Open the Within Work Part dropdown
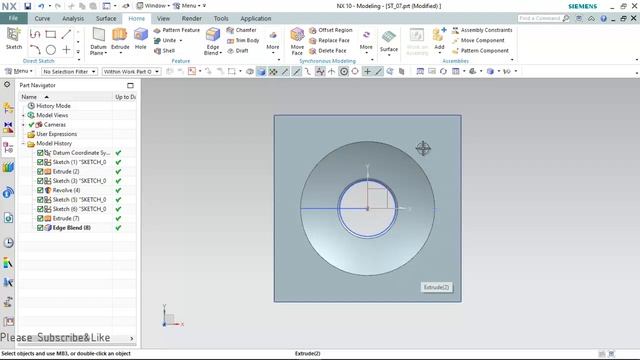Image resolution: width=640 pixels, height=360 pixels. (131, 71)
